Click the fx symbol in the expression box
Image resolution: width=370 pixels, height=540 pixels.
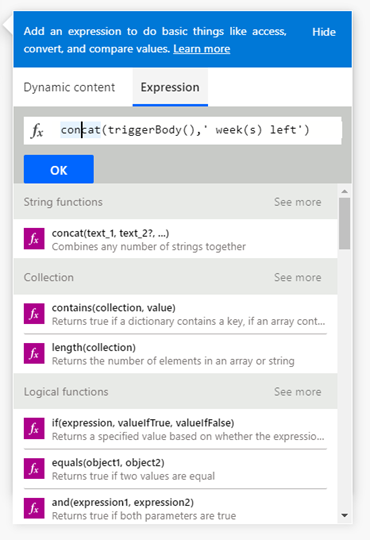37,131
